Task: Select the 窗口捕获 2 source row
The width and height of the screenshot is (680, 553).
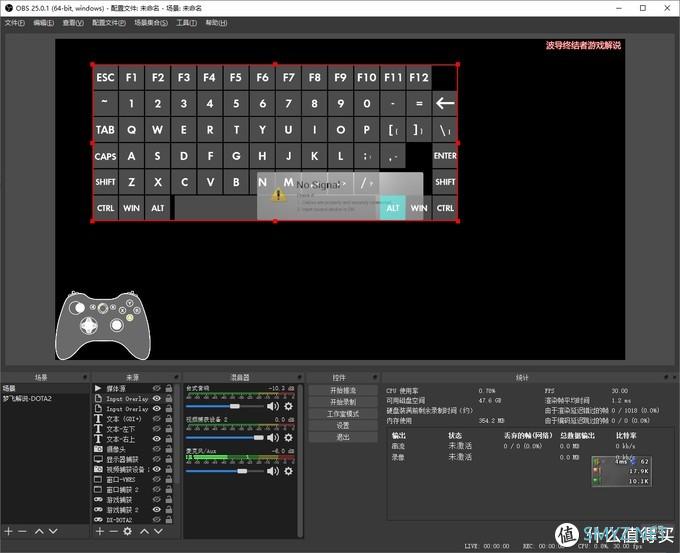Action: [x=134, y=489]
